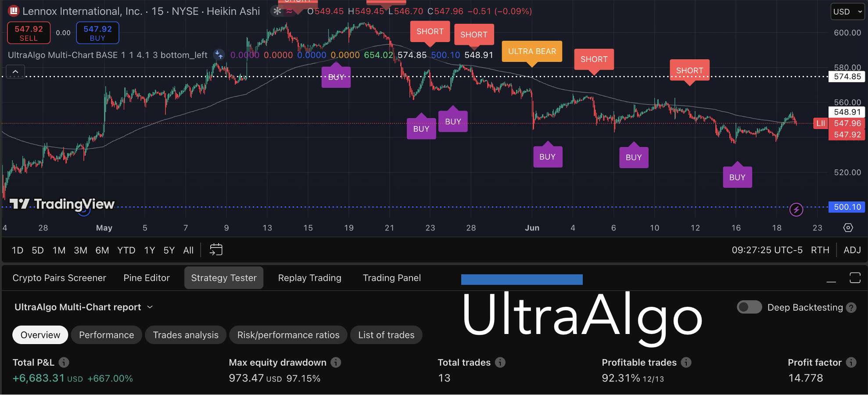Toggle ADJ dividend adjustment

point(852,250)
